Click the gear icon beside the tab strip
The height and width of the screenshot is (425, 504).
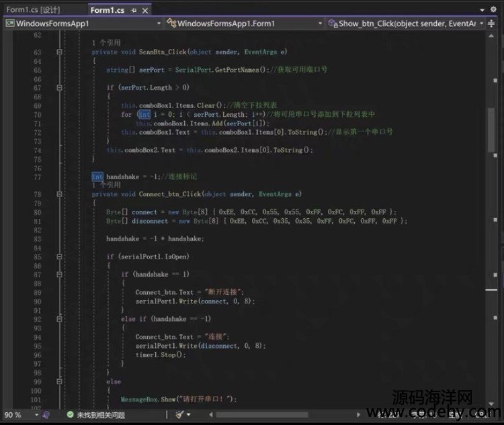click(493, 9)
